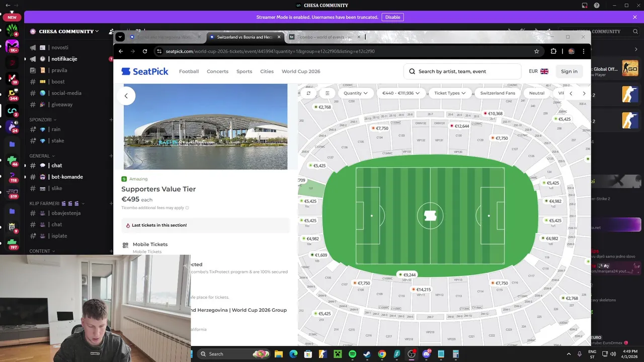Open Google Chrome from the taskbar
644x362 pixels.
tap(382, 354)
